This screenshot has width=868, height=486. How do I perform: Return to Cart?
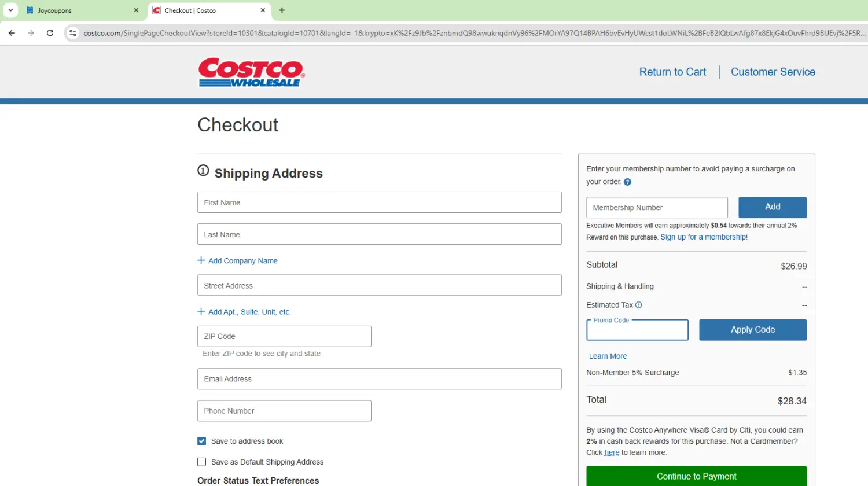point(672,72)
